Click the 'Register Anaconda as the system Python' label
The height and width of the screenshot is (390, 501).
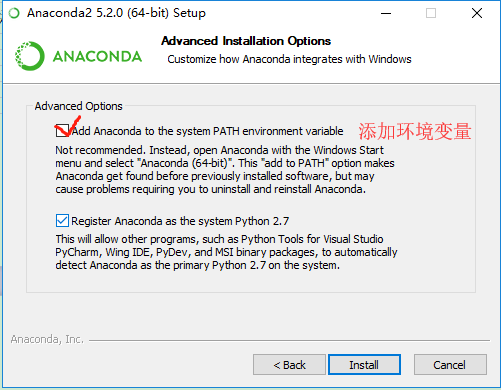tap(180, 221)
